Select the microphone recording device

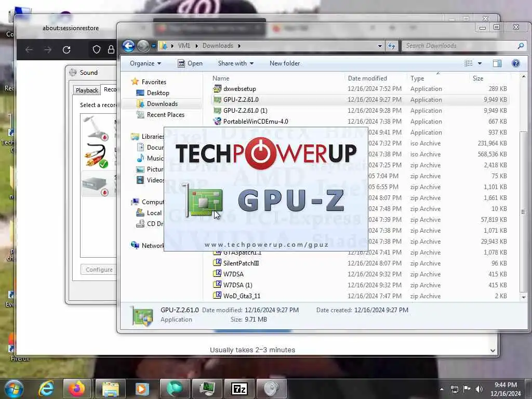click(x=98, y=128)
